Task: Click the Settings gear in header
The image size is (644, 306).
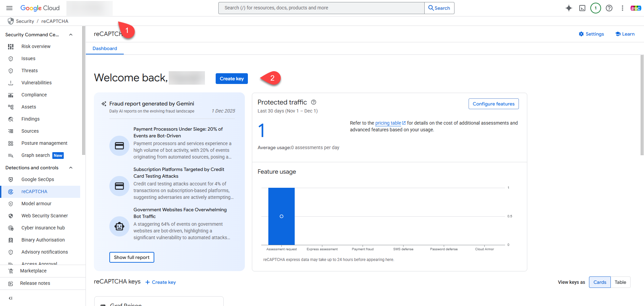Action: (591, 34)
